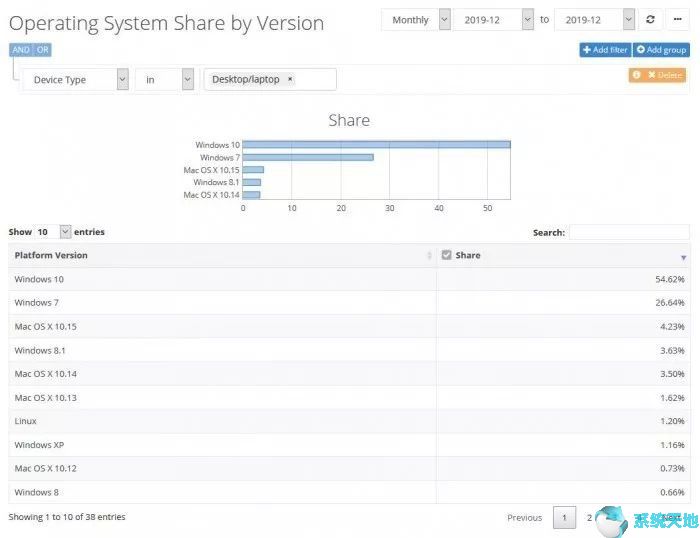This screenshot has height=538, width=700.
Task: Go to page 2 of results
Action: coord(589,517)
